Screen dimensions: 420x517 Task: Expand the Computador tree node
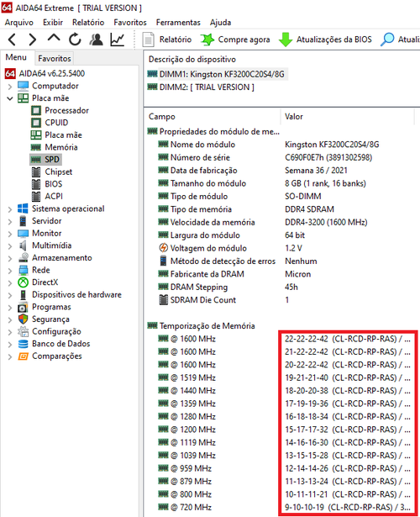(10, 87)
